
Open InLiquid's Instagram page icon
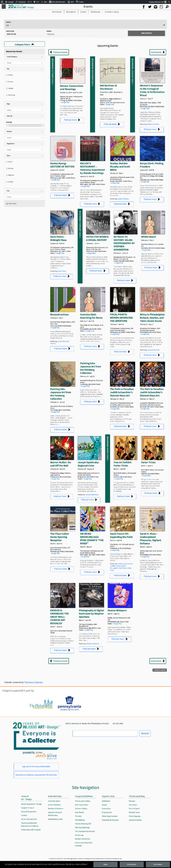coord(156,7)
